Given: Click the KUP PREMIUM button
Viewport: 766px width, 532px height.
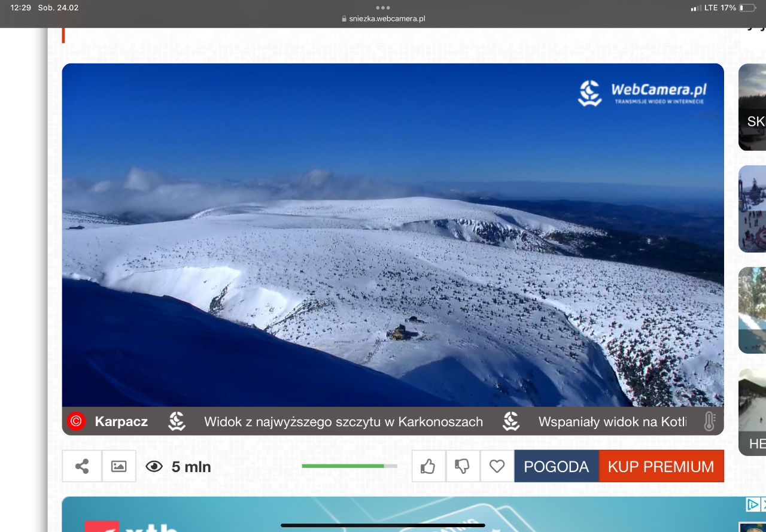Looking at the screenshot, I should click(x=661, y=466).
